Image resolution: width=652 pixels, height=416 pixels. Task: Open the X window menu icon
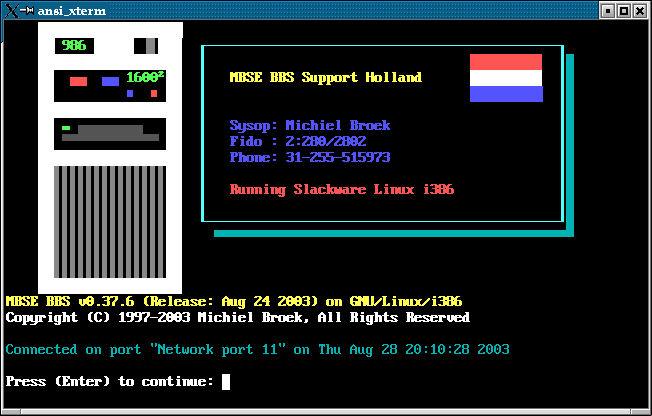coord(12,10)
